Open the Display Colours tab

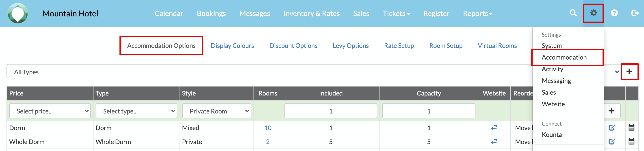click(232, 46)
